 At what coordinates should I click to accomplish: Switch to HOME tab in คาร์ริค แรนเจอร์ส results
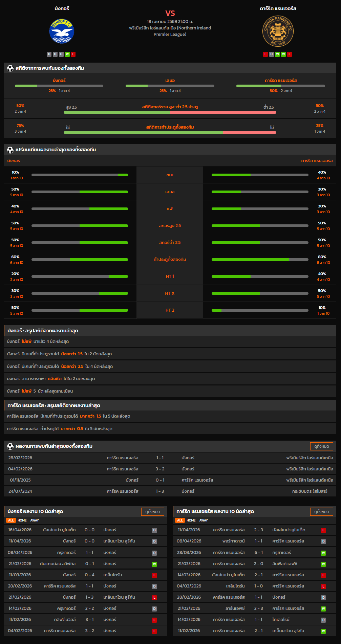191,520
